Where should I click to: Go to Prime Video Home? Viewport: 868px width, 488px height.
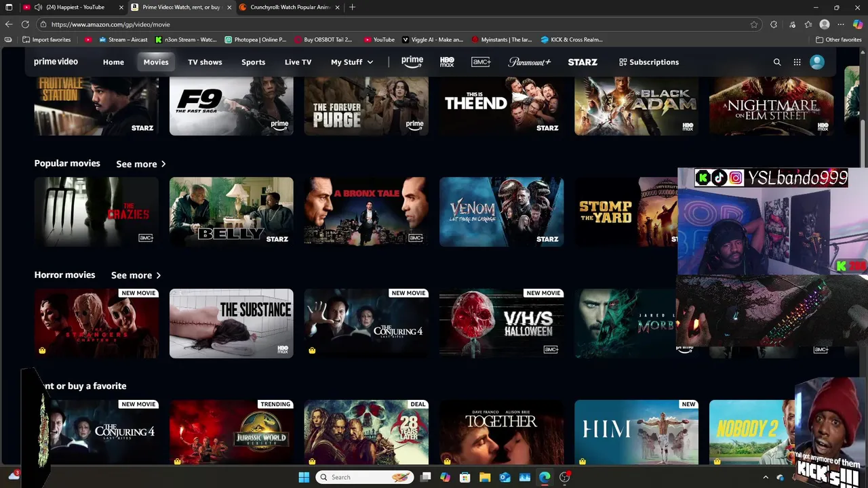tap(113, 62)
